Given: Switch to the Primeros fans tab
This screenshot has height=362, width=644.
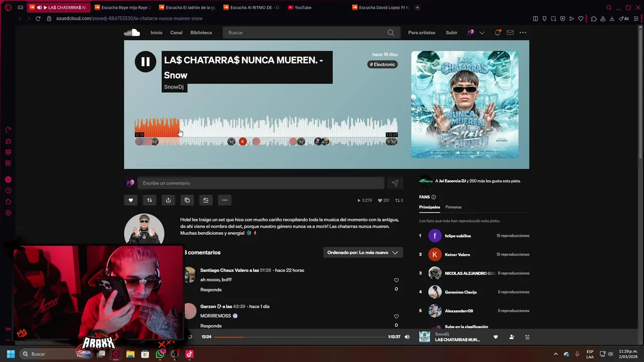Looking at the screenshot, I should tap(453, 207).
